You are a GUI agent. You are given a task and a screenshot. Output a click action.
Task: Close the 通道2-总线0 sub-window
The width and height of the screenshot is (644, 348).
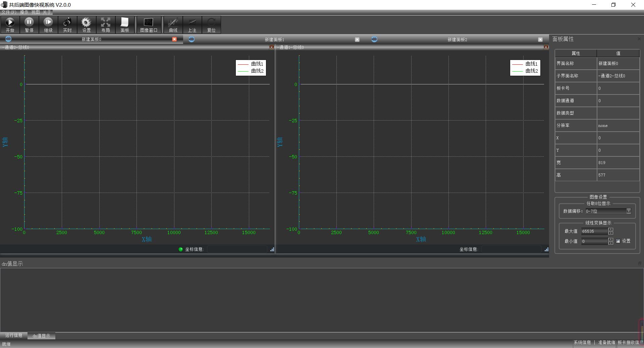(x=272, y=47)
